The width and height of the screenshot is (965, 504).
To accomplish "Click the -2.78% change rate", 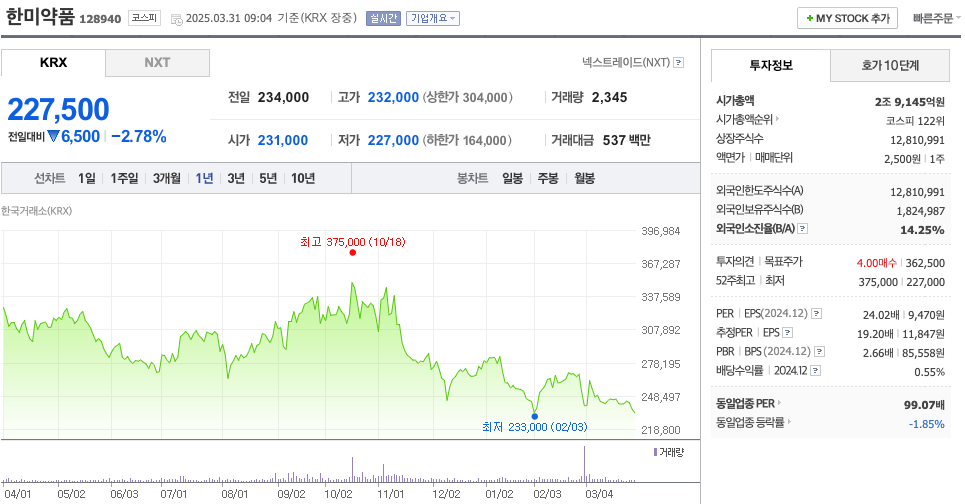I will pyautogui.click(x=139, y=136).
